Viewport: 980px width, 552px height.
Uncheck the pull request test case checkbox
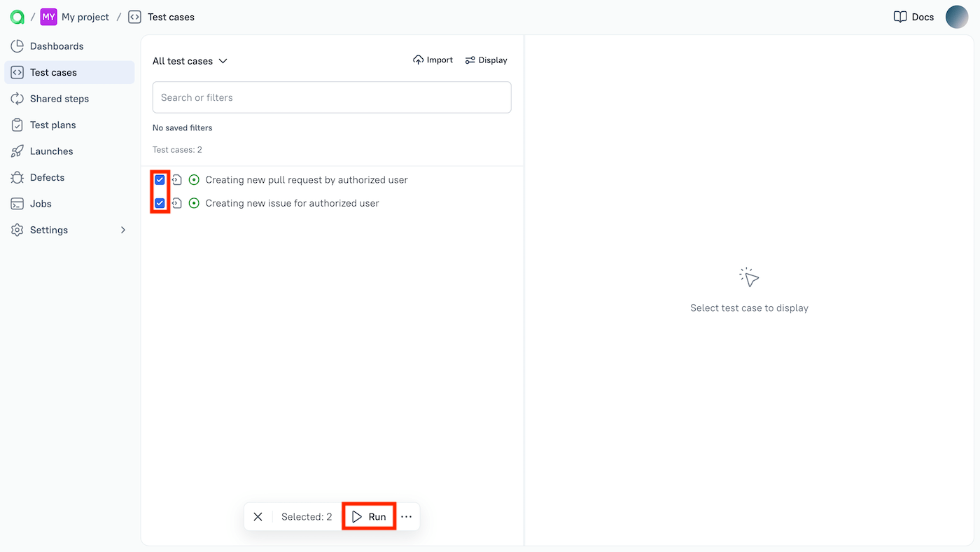click(160, 179)
